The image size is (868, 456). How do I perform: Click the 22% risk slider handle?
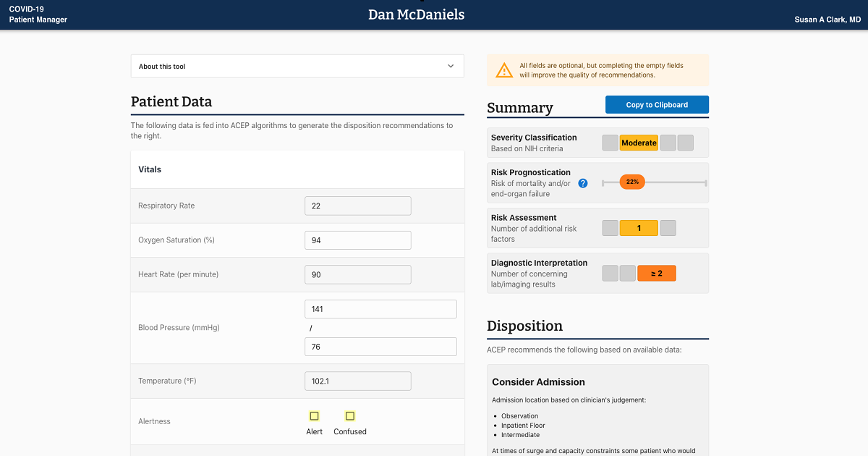click(632, 182)
